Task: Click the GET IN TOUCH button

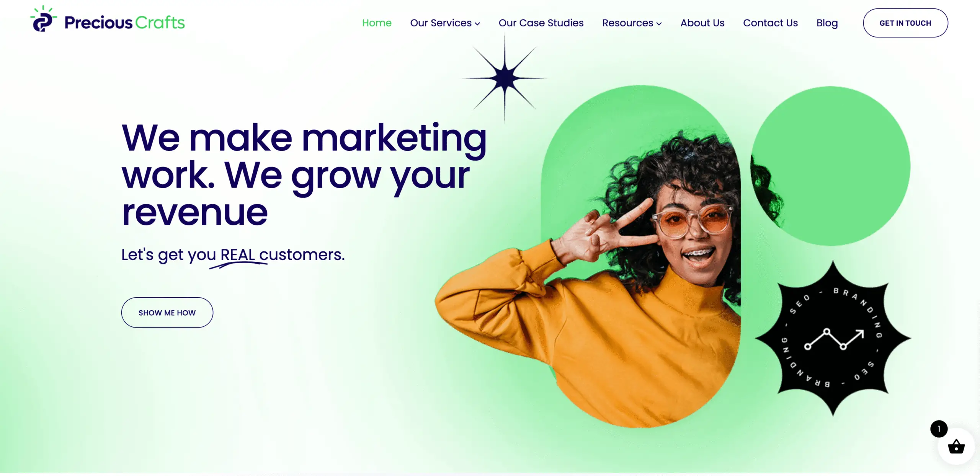Action: (x=905, y=23)
